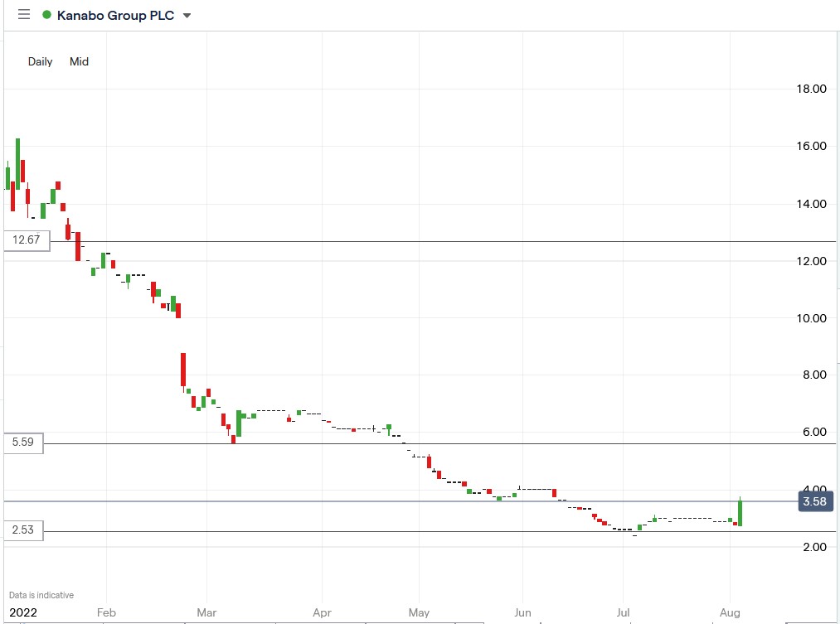Open the dropdown arrow beside the ticker name
Image resolution: width=840 pixels, height=624 pixels.
[187, 15]
